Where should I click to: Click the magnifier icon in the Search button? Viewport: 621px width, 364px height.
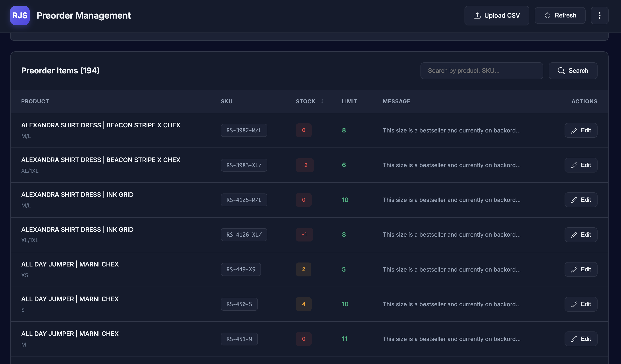tap(562, 71)
